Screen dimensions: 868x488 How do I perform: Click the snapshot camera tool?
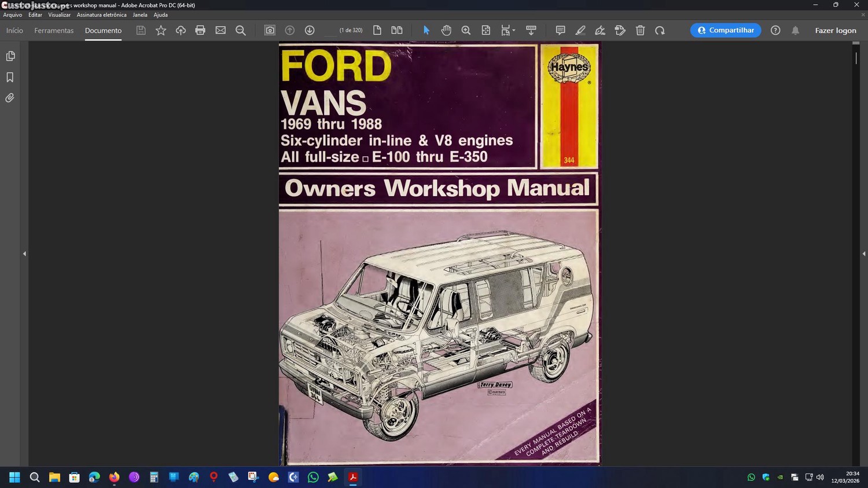(270, 30)
